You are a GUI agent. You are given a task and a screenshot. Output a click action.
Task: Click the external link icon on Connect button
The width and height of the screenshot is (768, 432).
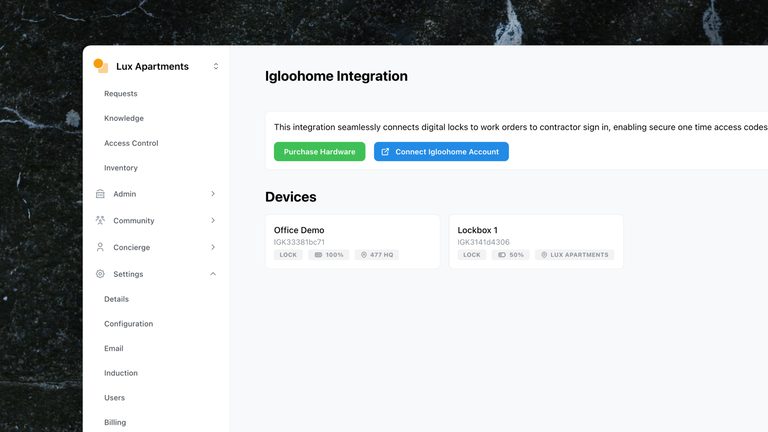coord(385,152)
